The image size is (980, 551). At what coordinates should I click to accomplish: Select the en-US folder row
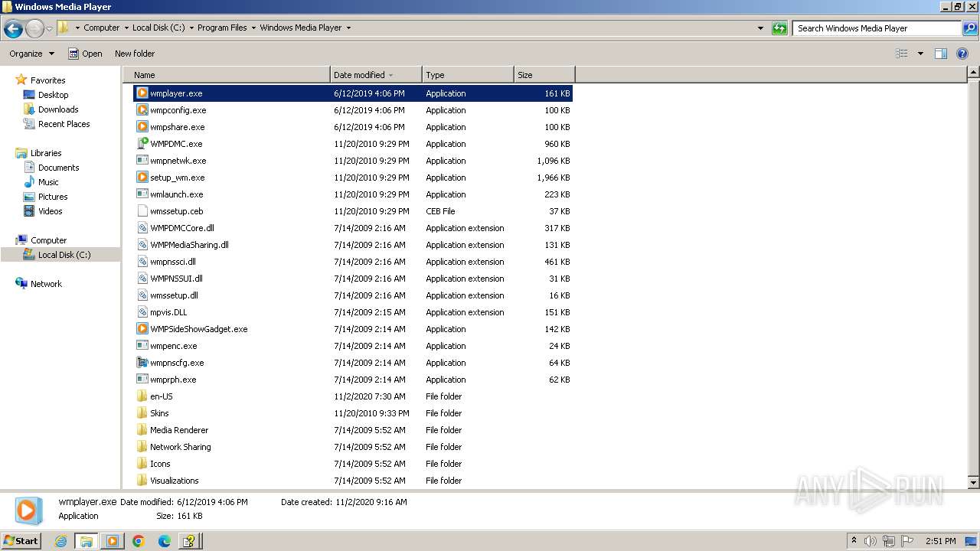[353, 396]
